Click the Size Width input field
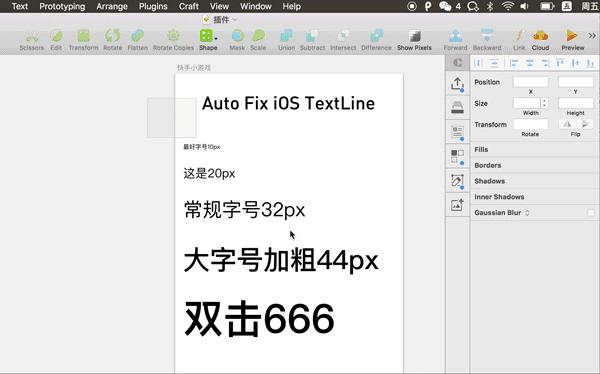This screenshot has height=374, width=600. tap(527, 103)
